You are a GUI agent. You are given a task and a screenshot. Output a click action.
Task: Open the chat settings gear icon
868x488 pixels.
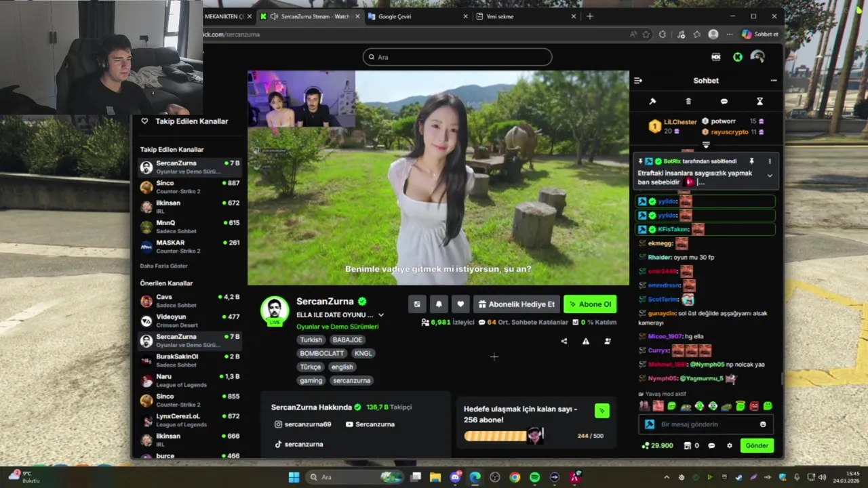coord(729,445)
